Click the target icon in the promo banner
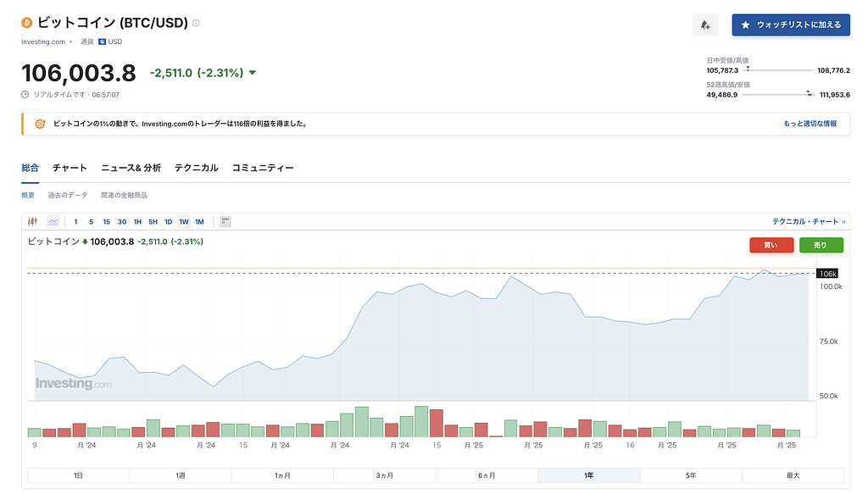Viewport: 868px width, 494px height. pos(40,124)
